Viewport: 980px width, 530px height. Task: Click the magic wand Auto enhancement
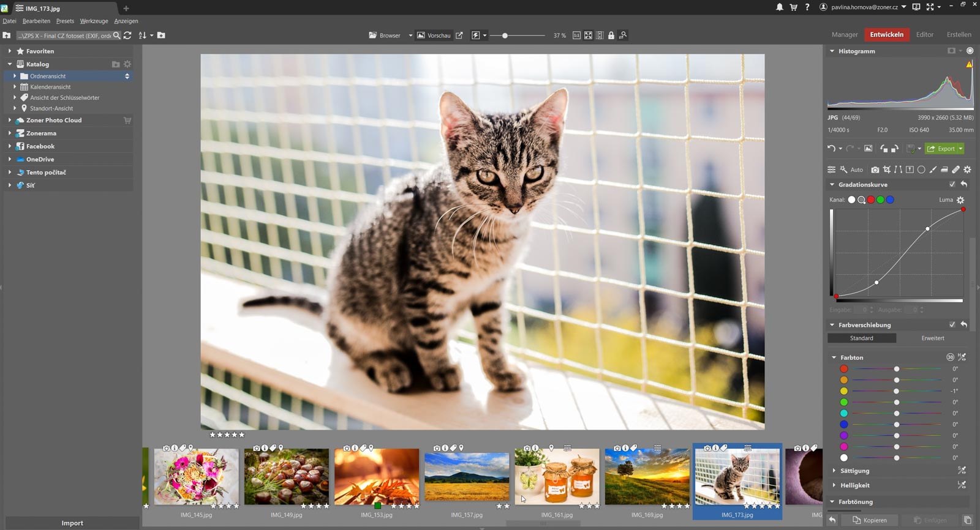coord(851,170)
